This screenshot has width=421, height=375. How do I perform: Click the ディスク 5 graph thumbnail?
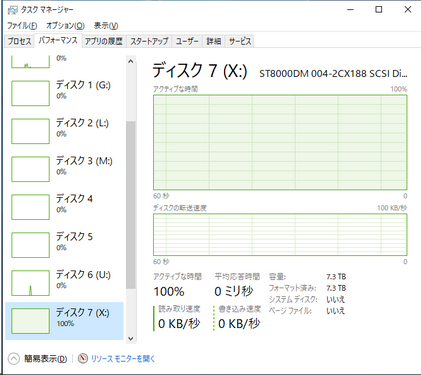[30, 245]
